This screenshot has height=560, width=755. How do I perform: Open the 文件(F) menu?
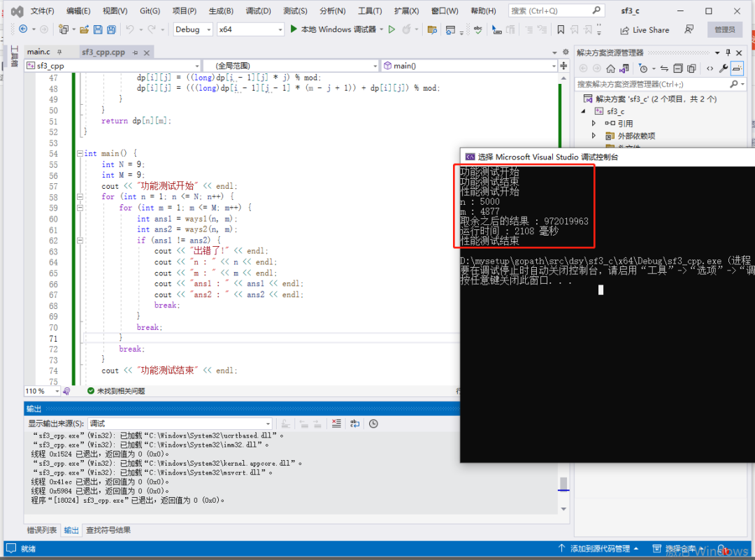tap(43, 10)
